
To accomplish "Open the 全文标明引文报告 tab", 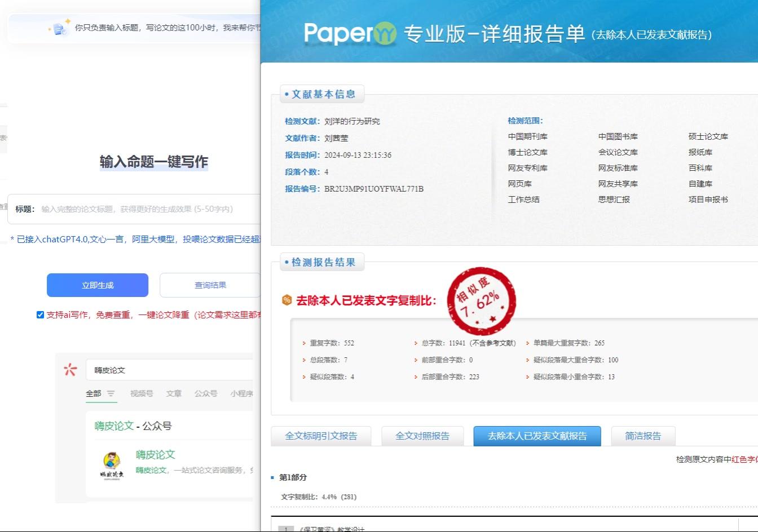I will tap(321, 436).
